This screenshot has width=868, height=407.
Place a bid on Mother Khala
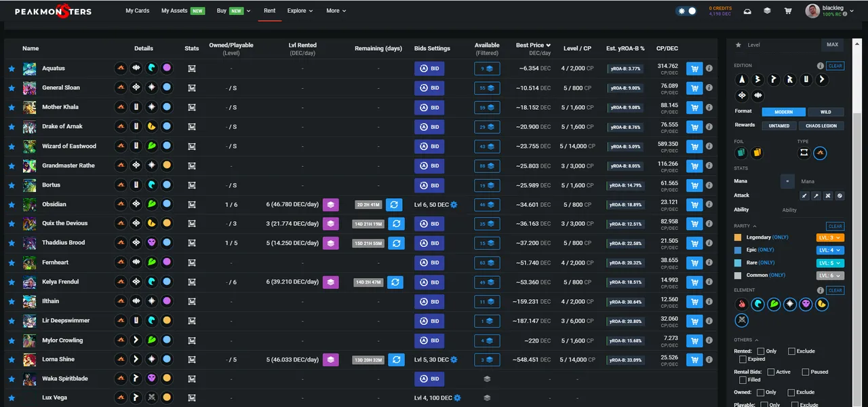[x=429, y=107]
